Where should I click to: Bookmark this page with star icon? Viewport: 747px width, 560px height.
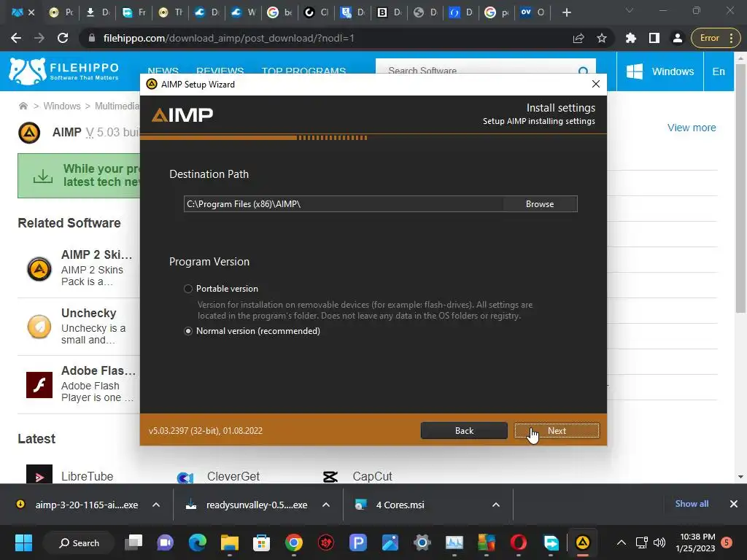(602, 38)
